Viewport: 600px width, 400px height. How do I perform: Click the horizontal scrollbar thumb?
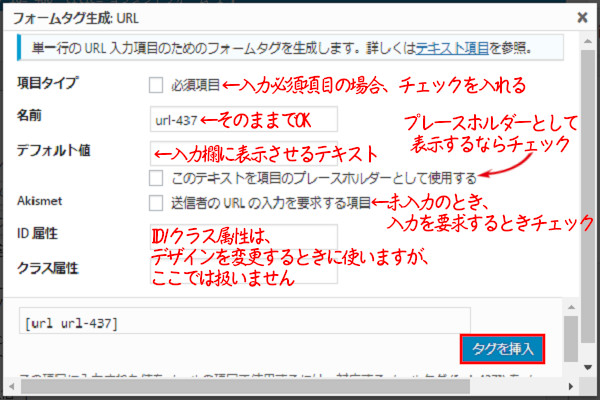pyautogui.click(x=245, y=386)
